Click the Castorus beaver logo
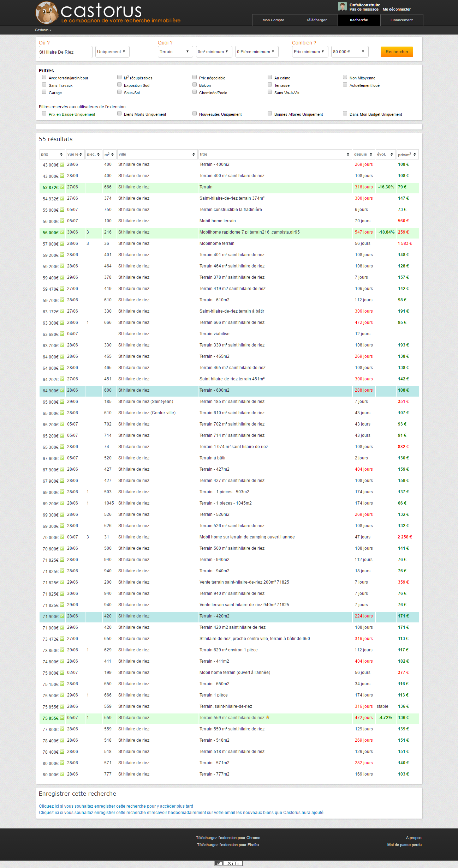This screenshot has width=458, height=868. [47, 13]
